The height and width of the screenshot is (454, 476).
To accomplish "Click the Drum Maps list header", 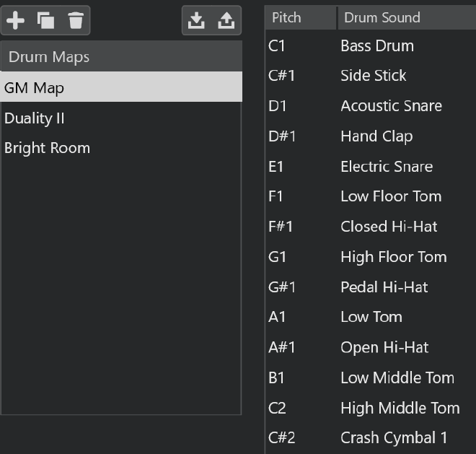I will coord(121,56).
